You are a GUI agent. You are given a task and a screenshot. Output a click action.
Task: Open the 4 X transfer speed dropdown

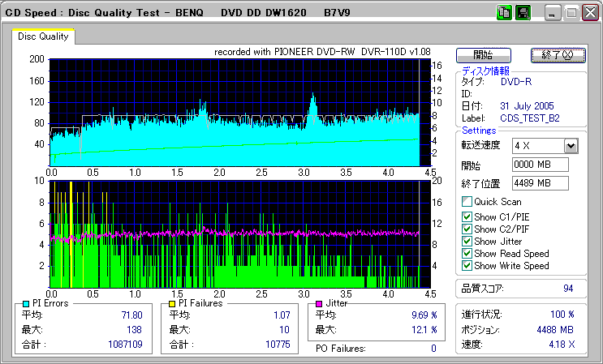click(x=571, y=146)
